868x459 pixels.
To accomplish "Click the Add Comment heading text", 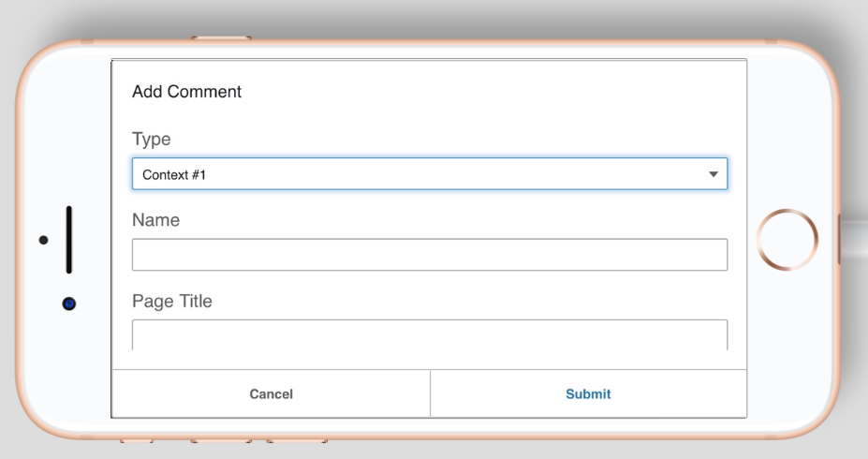I will pyautogui.click(x=186, y=92).
